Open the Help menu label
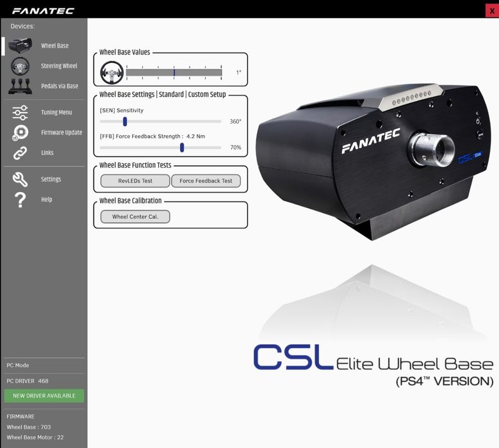The image size is (499, 448). click(x=47, y=199)
